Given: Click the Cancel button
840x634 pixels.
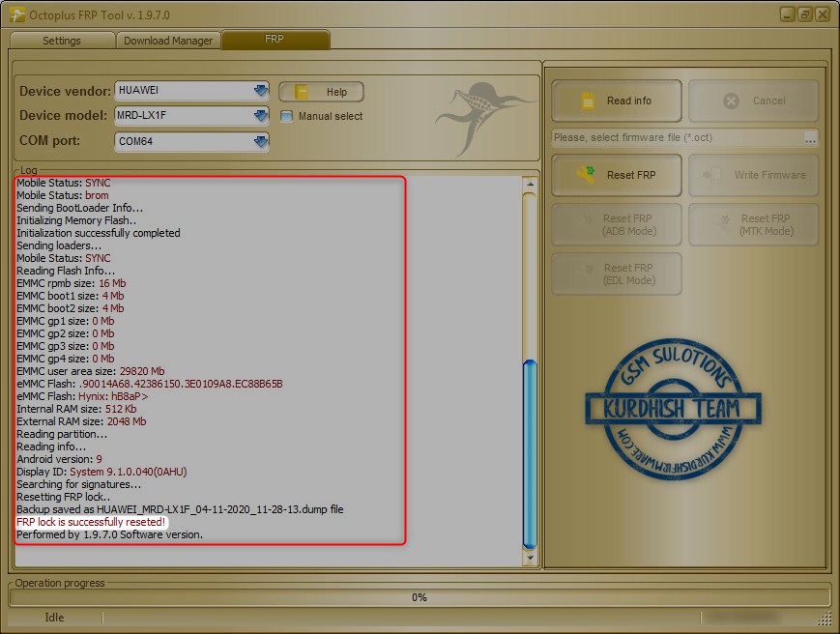Looking at the screenshot, I should pos(754,101).
